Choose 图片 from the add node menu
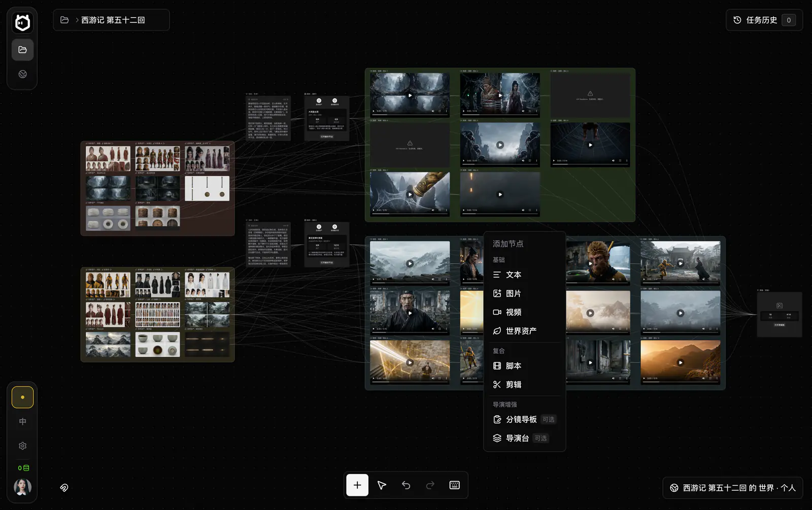This screenshot has width=812, height=510. [x=525, y=293]
